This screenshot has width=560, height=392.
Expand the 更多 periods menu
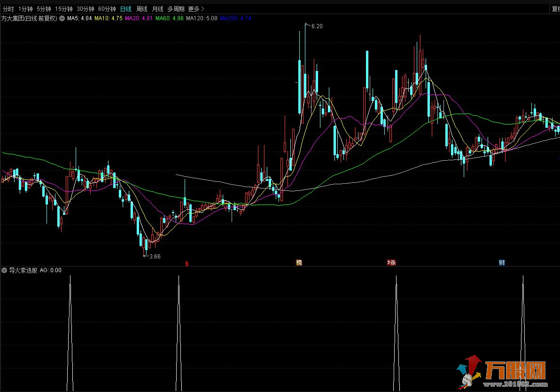click(x=196, y=9)
